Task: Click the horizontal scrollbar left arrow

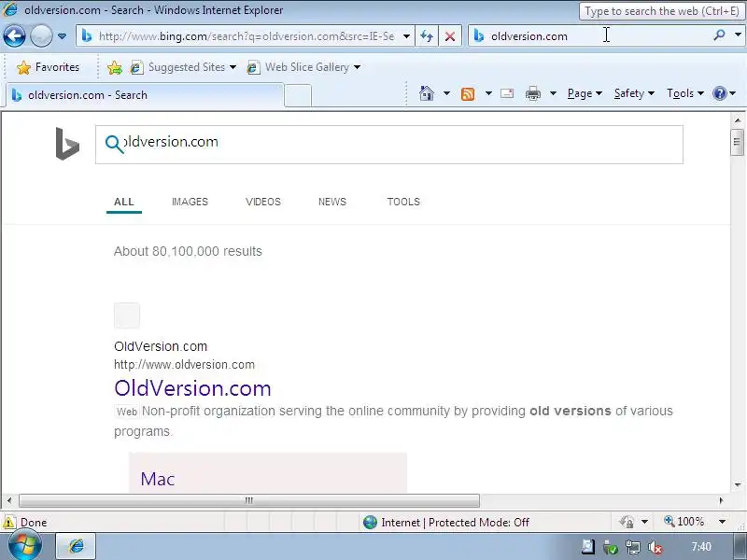Action: tap(9, 500)
